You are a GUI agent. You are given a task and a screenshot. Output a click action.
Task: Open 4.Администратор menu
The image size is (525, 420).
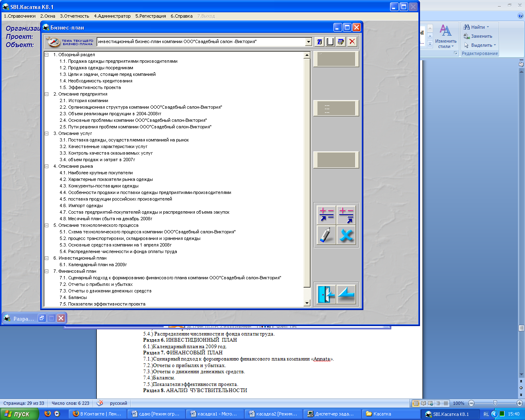[x=112, y=16]
